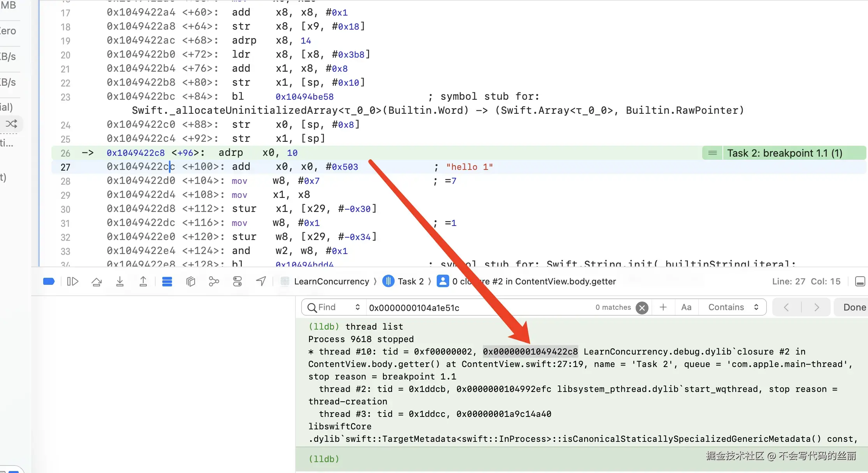Clear the search text field
868x473 pixels.
642,308
